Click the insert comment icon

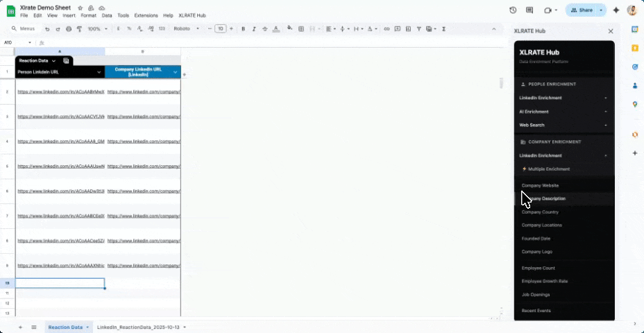pyautogui.click(x=397, y=28)
